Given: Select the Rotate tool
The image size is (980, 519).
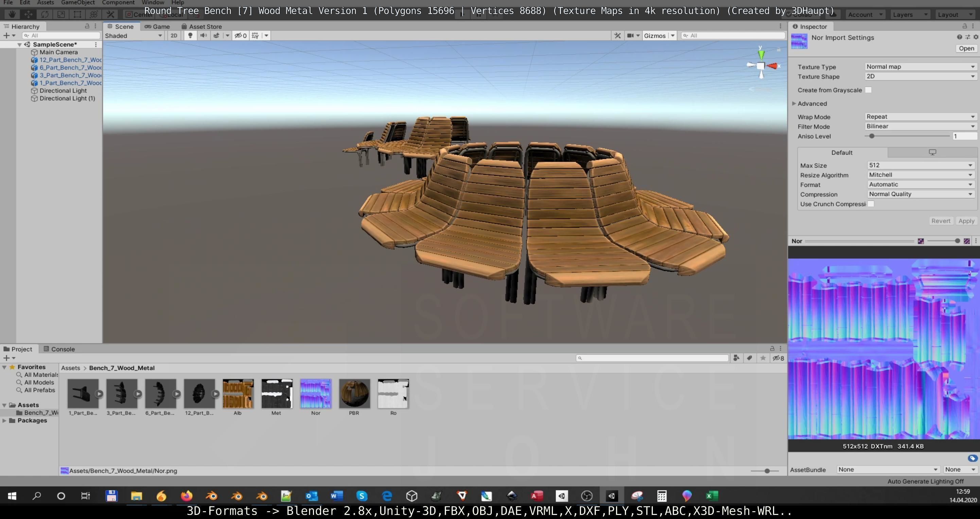Looking at the screenshot, I should pos(45,15).
